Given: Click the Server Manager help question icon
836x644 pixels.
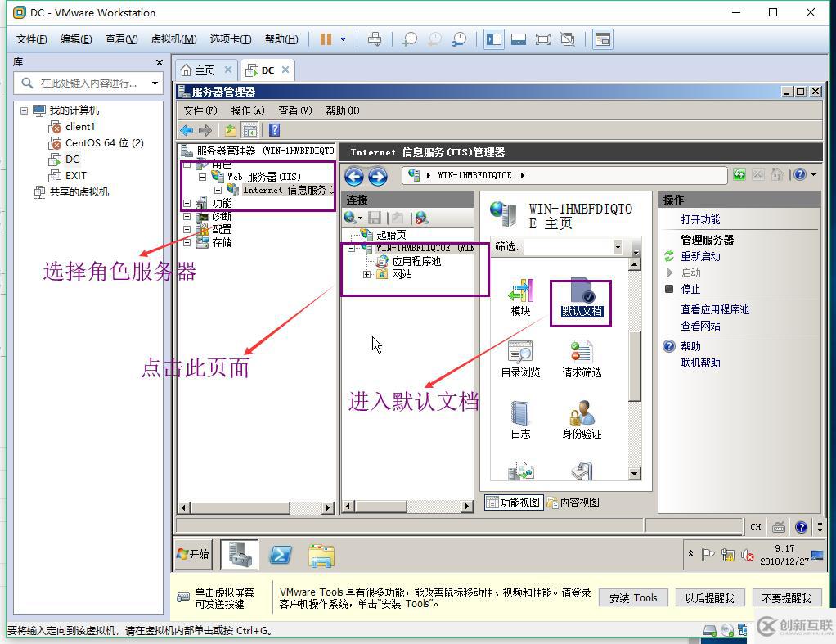Looking at the screenshot, I should 274,130.
